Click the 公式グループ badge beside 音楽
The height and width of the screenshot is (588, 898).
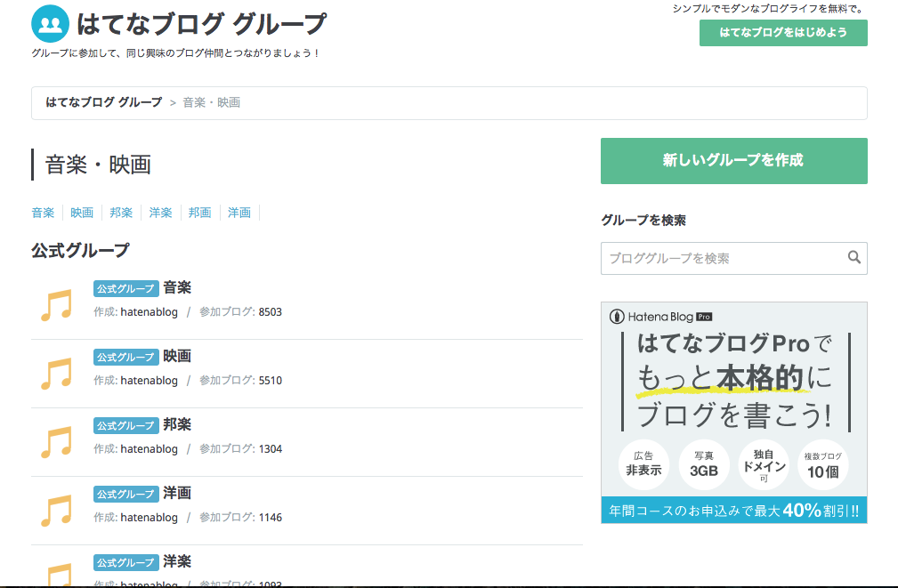[126, 288]
